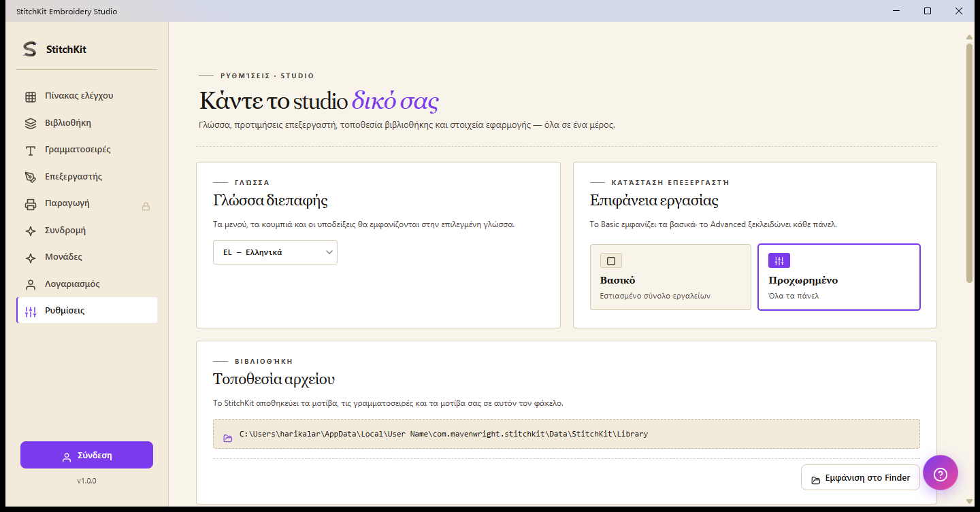980x512 pixels.
Task: Select Ρυθμίσεις in the sidebar
Action: tap(87, 311)
